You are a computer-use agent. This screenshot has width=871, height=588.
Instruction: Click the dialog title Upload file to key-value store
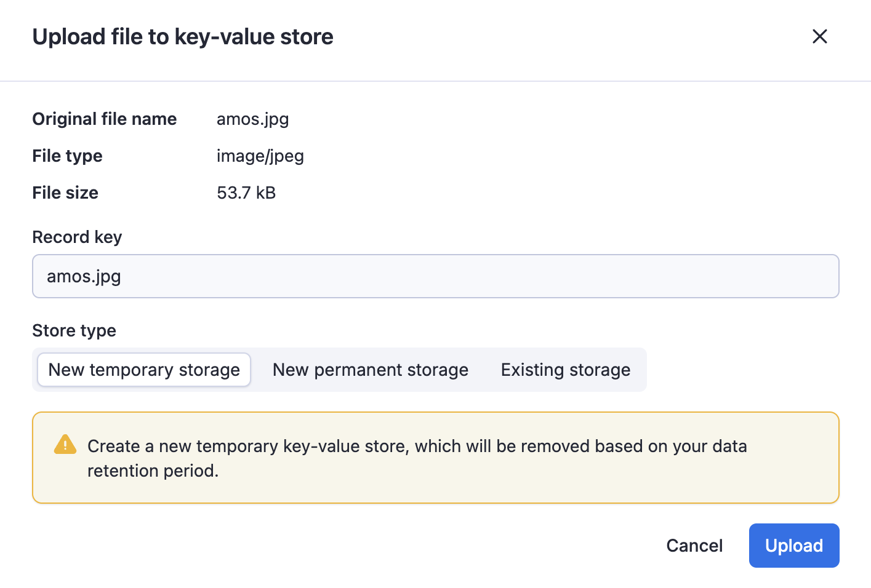point(182,36)
